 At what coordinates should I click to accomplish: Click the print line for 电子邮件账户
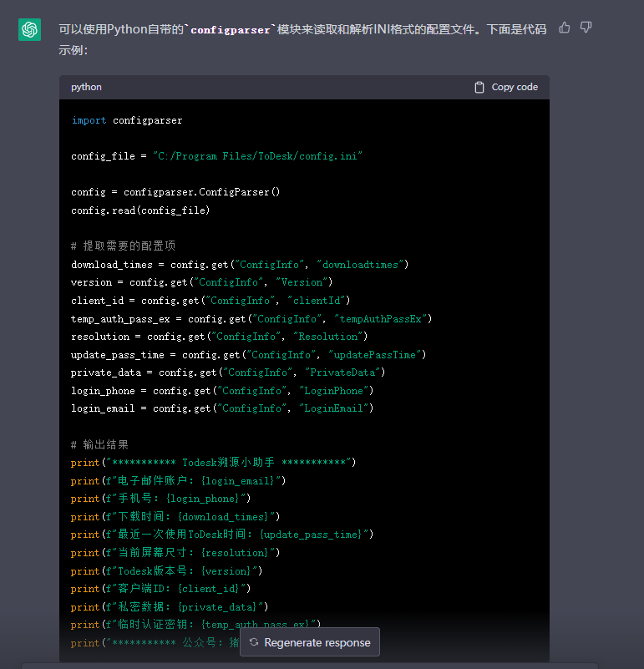pos(179,481)
